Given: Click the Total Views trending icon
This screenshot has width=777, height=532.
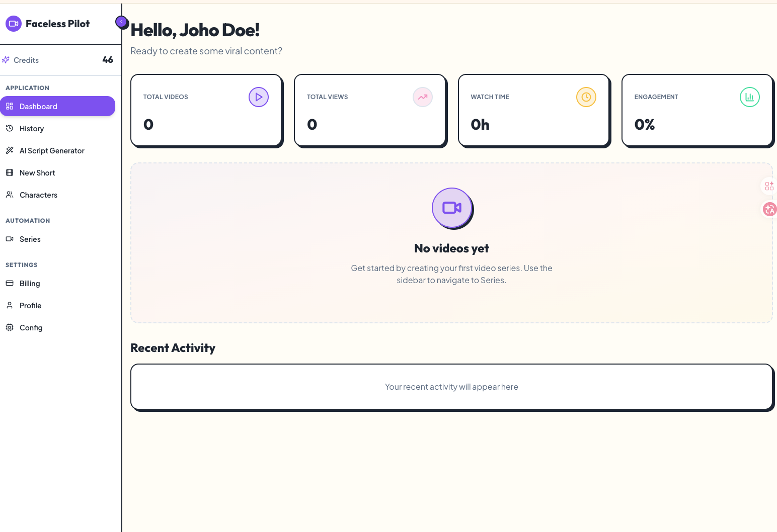Looking at the screenshot, I should click(x=423, y=97).
